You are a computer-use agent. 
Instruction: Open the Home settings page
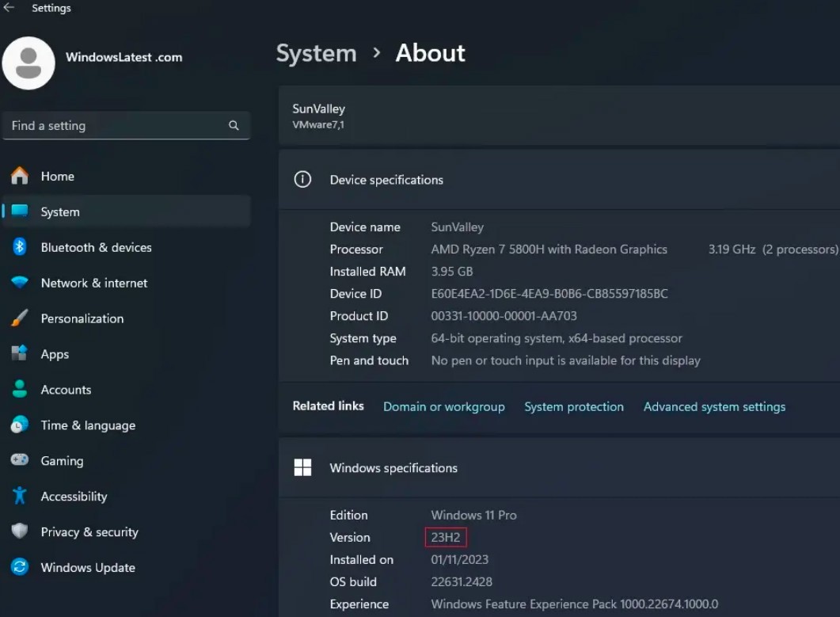tap(127, 177)
